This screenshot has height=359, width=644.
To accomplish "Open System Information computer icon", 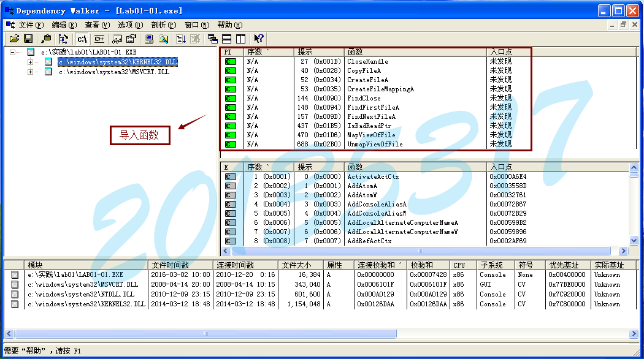I will tap(149, 39).
